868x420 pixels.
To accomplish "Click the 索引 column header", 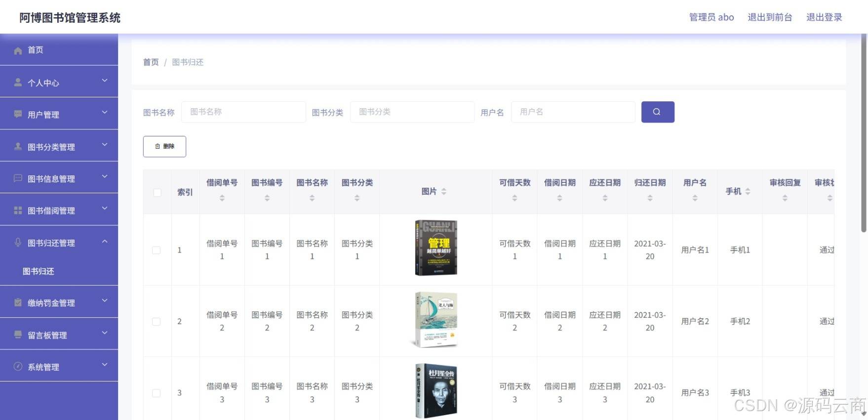I will 185,192.
